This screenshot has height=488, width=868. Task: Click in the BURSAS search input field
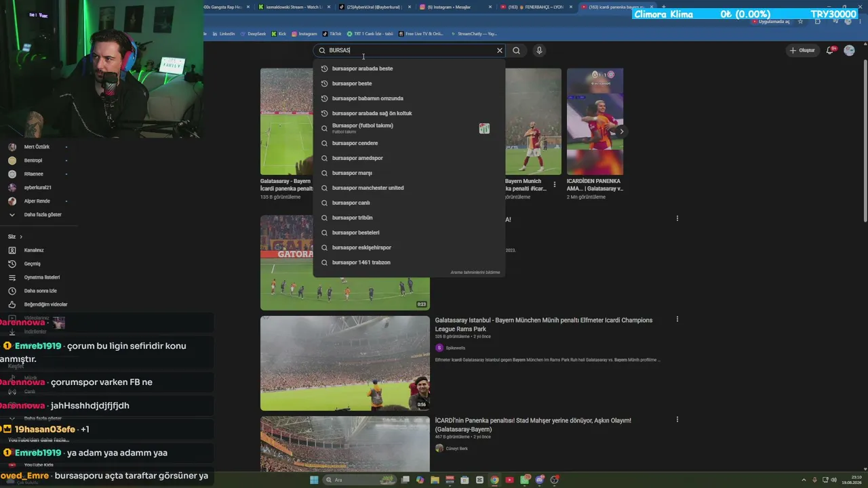(x=410, y=50)
